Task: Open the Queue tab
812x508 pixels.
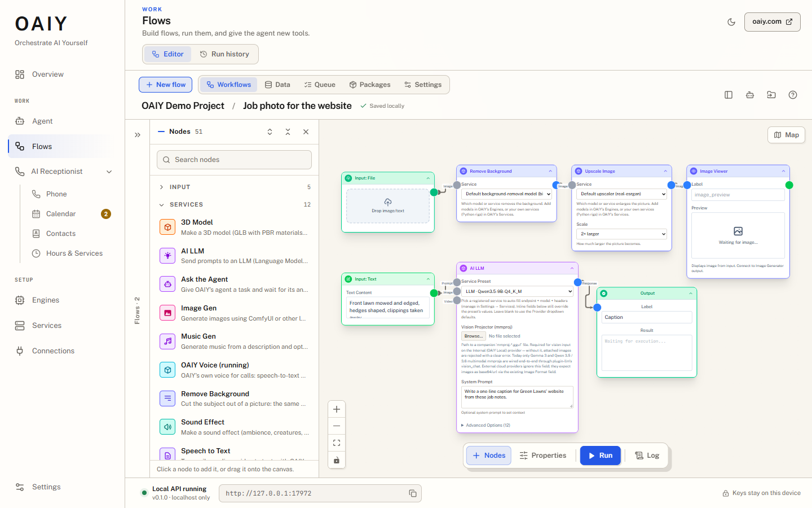Action: tap(320, 85)
